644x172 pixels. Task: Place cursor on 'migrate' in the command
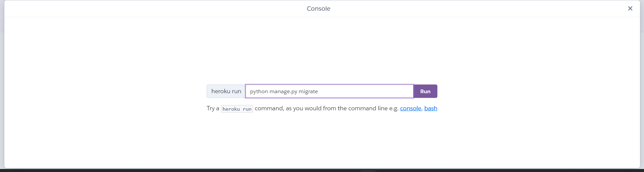point(308,92)
